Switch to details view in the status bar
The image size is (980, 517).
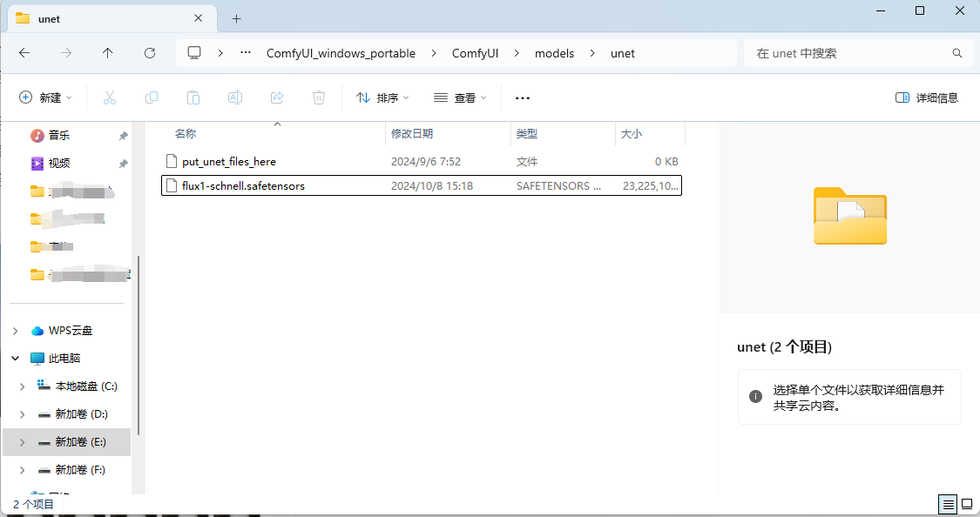[948, 504]
